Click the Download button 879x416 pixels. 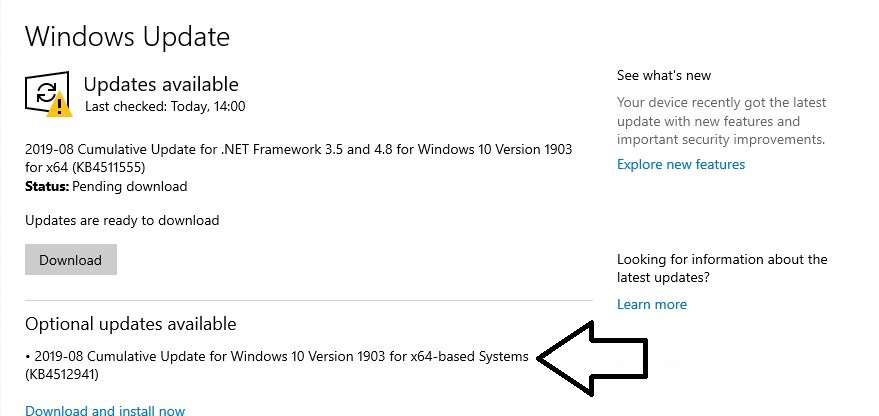(71, 260)
